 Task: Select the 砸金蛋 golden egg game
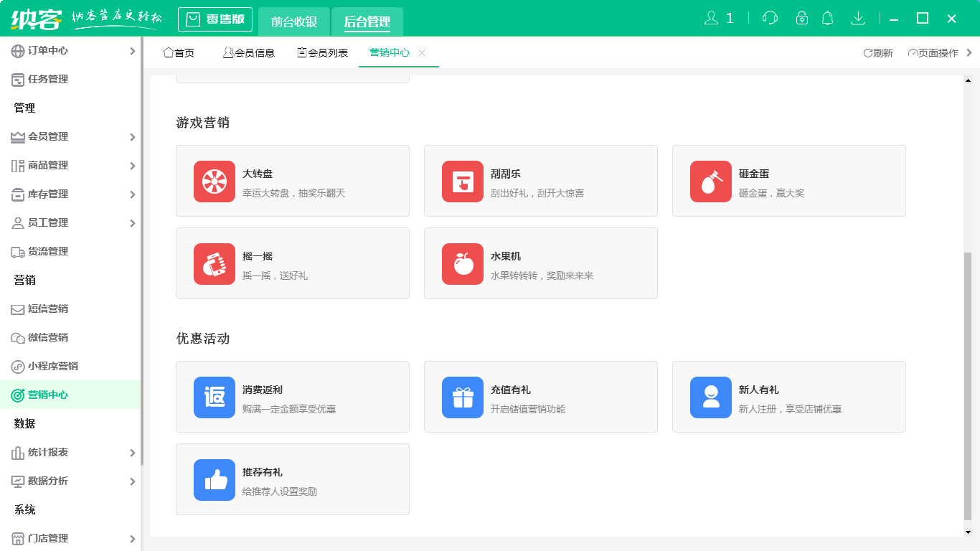coord(788,180)
